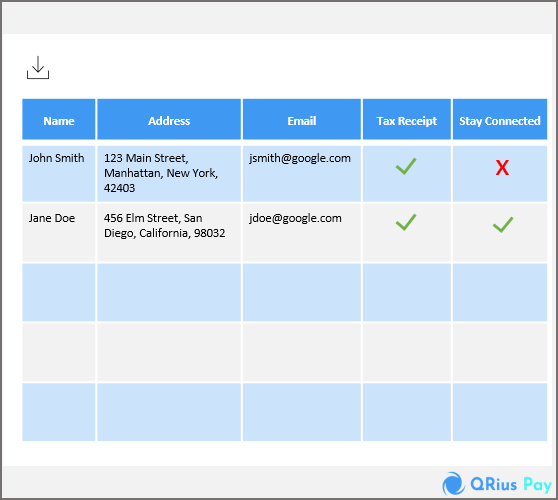Click John Smith's red X under Stay Connected
The image size is (558, 500).
502,168
